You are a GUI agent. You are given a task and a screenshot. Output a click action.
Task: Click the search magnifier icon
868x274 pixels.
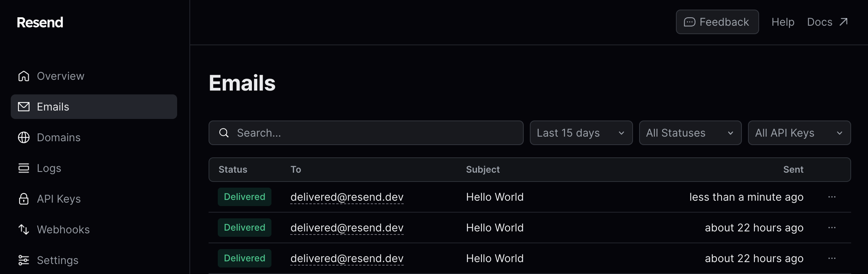[224, 133]
